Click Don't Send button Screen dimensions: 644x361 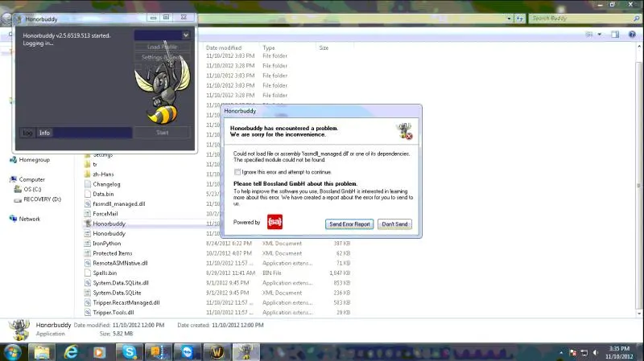pyautogui.click(x=394, y=224)
